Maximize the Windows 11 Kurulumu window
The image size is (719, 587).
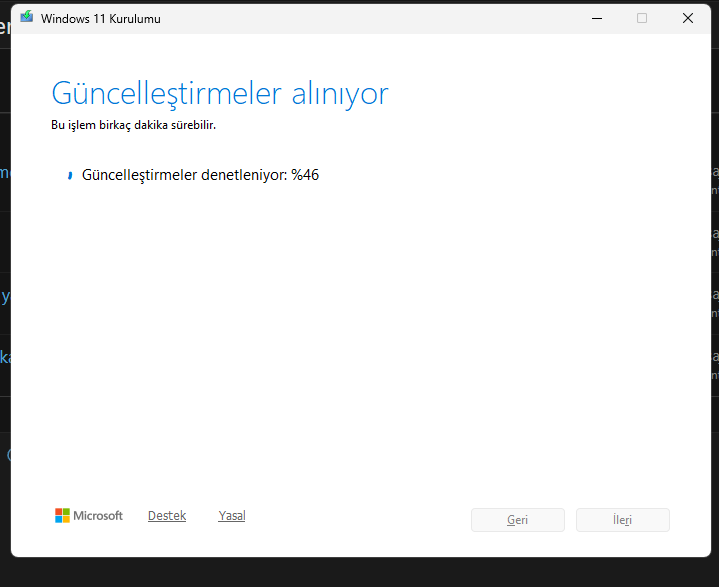(x=642, y=18)
